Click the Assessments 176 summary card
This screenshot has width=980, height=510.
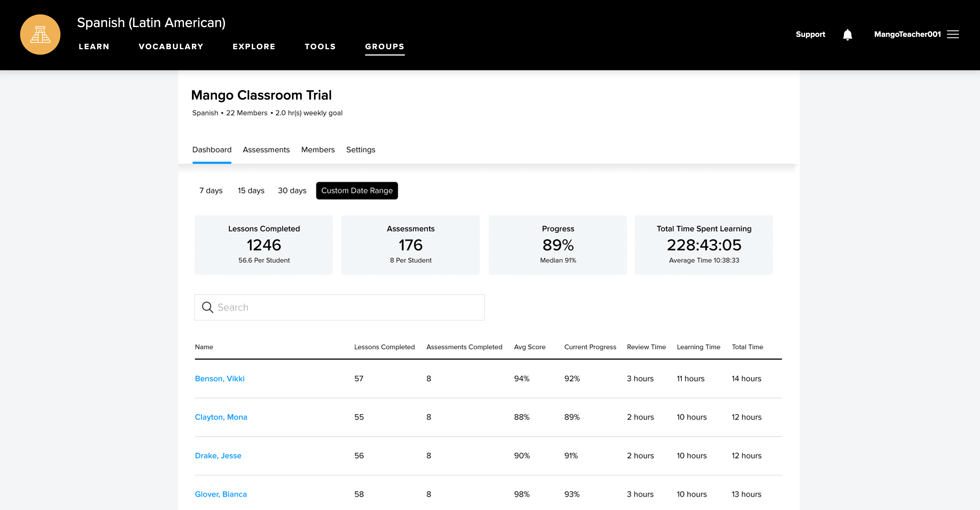pyautogui.click(x=410, y=245)
